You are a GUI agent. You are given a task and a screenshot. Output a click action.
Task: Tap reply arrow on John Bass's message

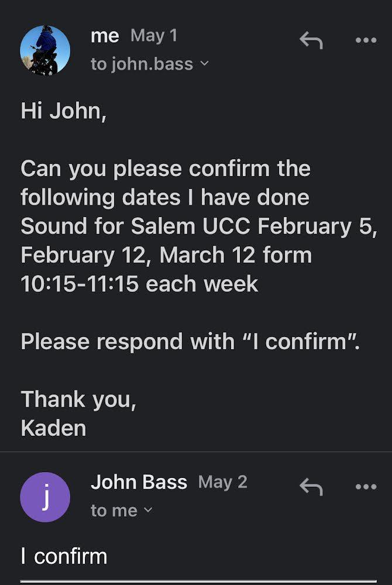pyautogui.click(x=311, y=486)
